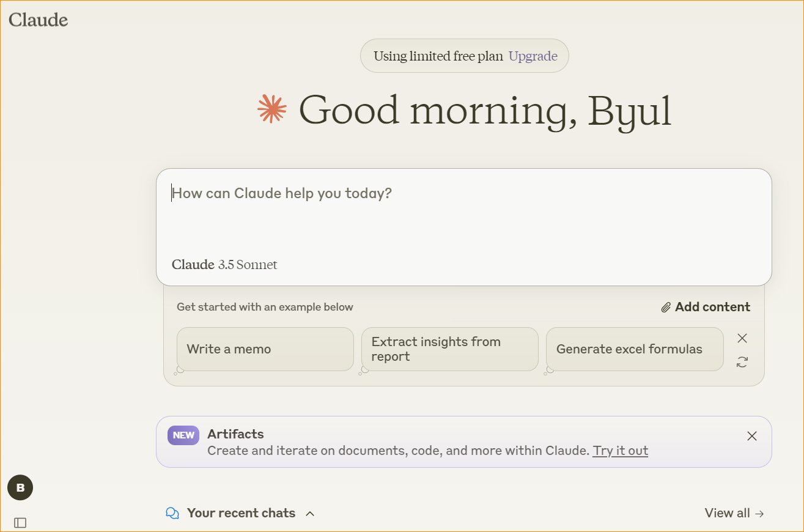804x532 pixels.
Task: Click the orange Claude starburst icon
Action: point(272,109)
